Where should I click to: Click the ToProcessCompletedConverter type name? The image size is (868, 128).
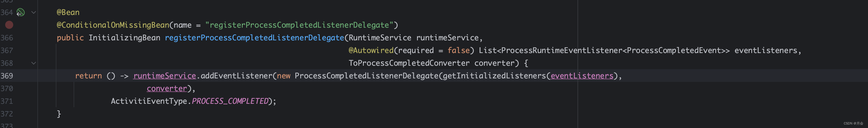tap(409, 63)
